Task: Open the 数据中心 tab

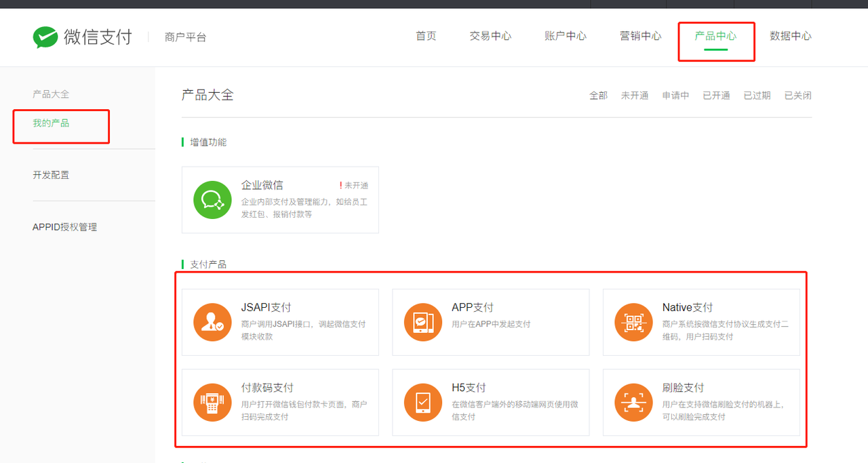Action: 791,36
